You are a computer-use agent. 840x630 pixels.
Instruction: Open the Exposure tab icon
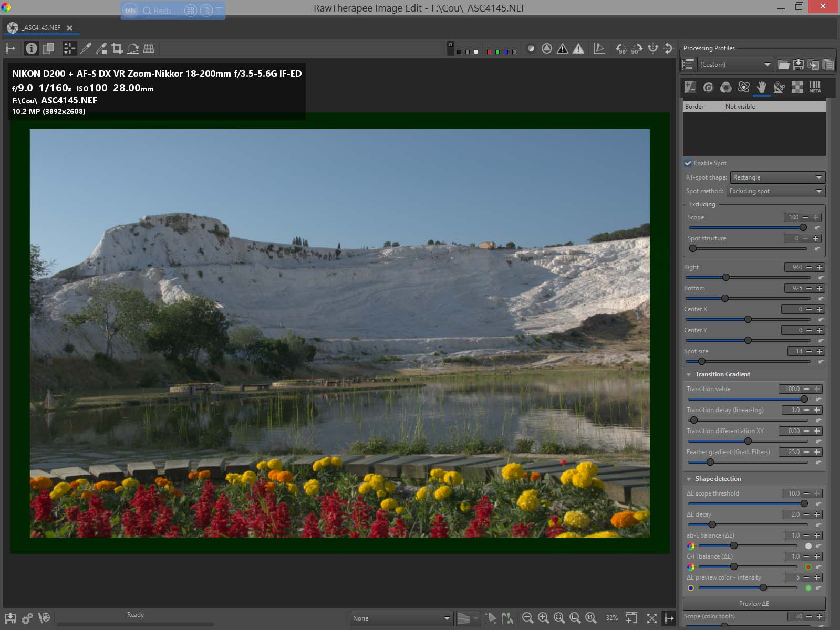690,87
